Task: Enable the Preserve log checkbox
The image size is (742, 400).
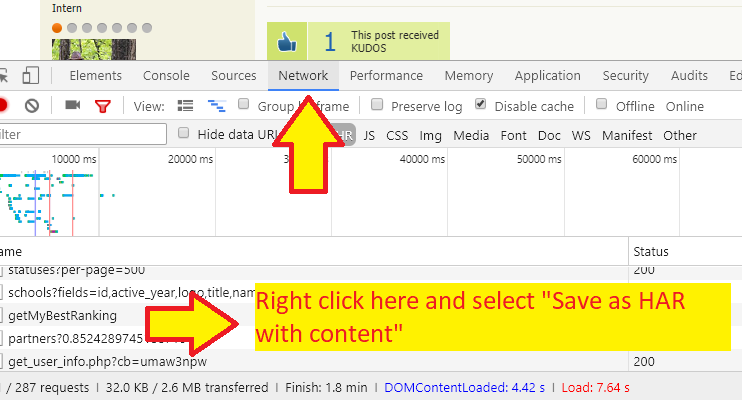Action: 378,104
